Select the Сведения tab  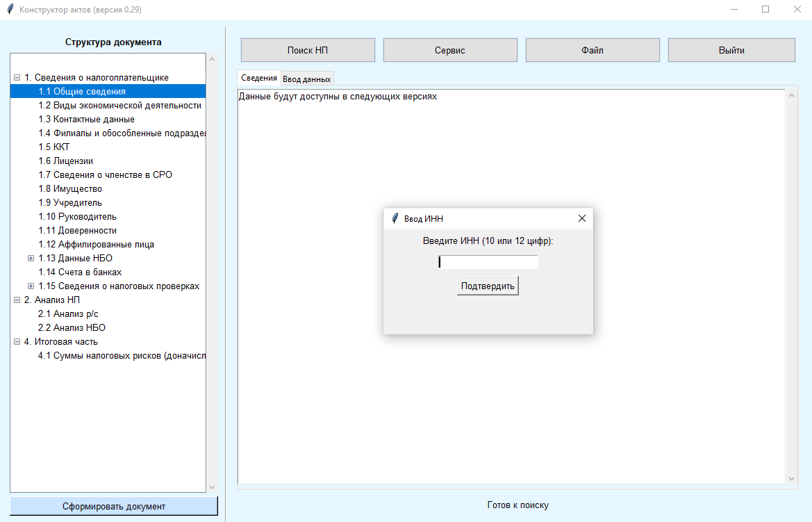pos(259,78)
